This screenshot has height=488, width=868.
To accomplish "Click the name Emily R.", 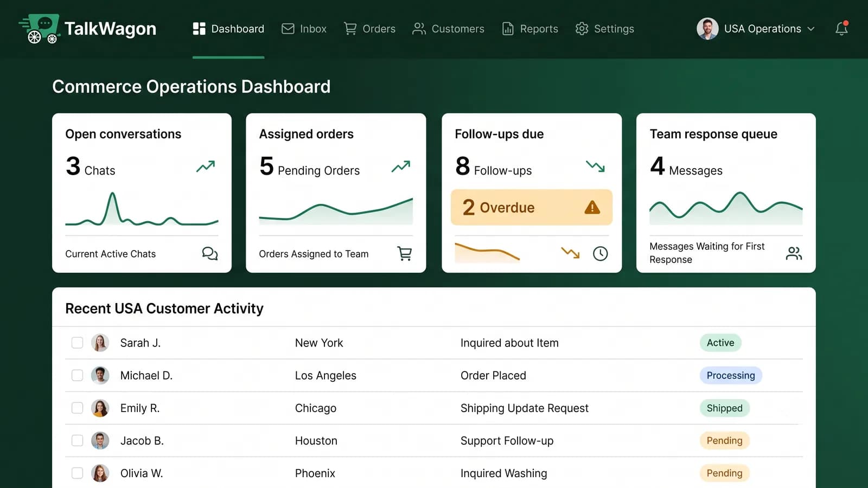I will tap(140, 408).
